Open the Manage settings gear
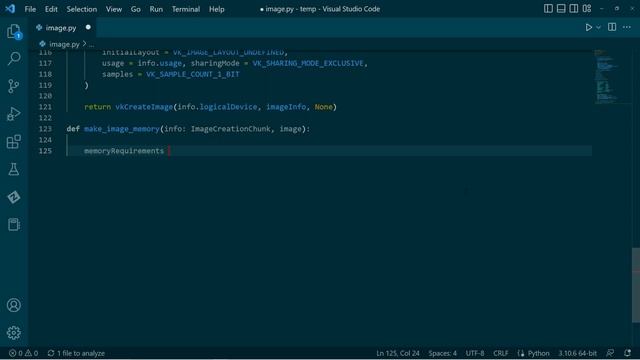The width and height of the screenshot is (640, 360). tap(14, 333)
